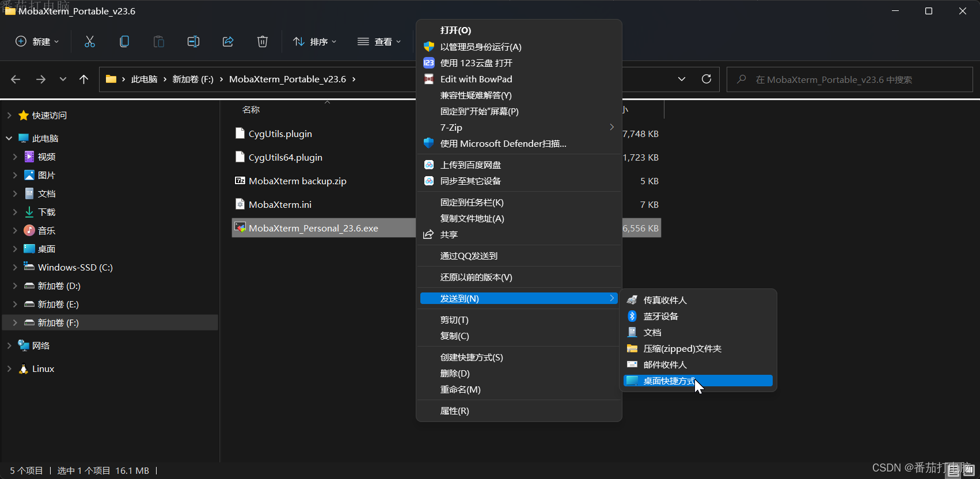Select 音乐 in the navigation pane

[47, 231]
